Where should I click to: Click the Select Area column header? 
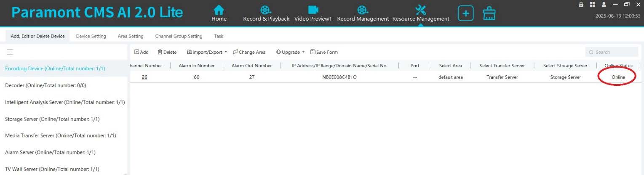coord(451,66)
